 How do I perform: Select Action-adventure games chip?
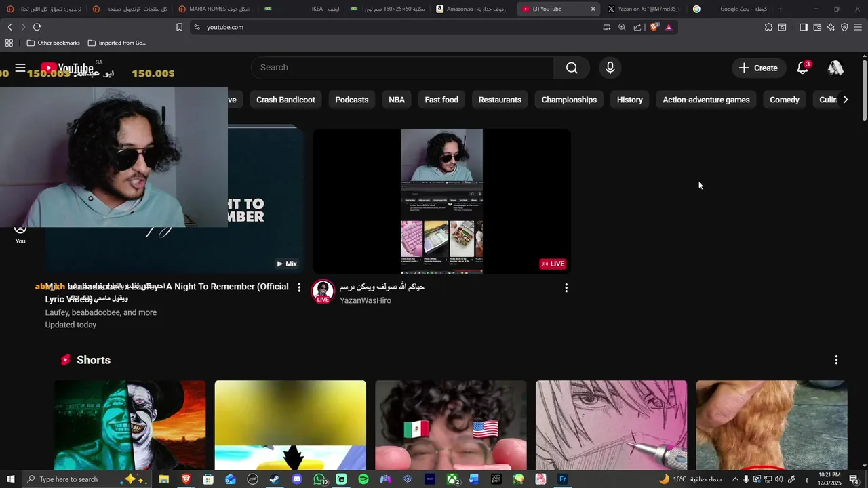[x=706, y=100]
